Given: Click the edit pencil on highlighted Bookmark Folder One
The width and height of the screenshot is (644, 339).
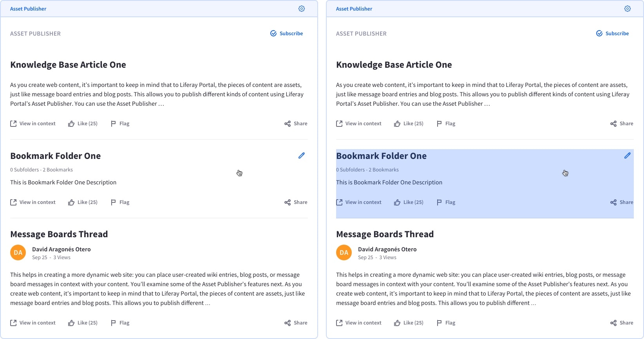Looking at the screenshot, I should pyautogui.click(x=627, y=156).
